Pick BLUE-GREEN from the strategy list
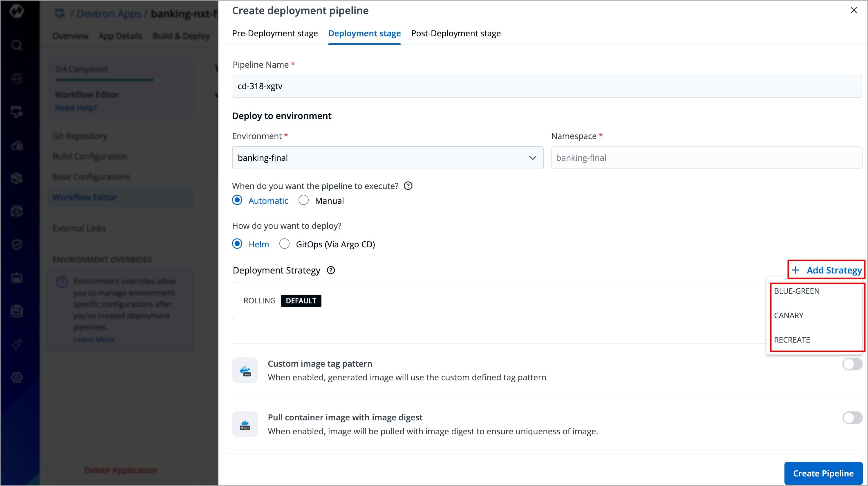 (x=797, y=291)
